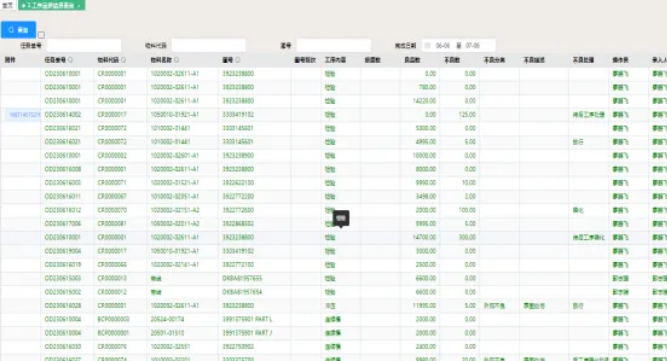Screen dimensions: 667x361
Task: Click the filter icon next to 物料名称 header
Action: (177, 60)
